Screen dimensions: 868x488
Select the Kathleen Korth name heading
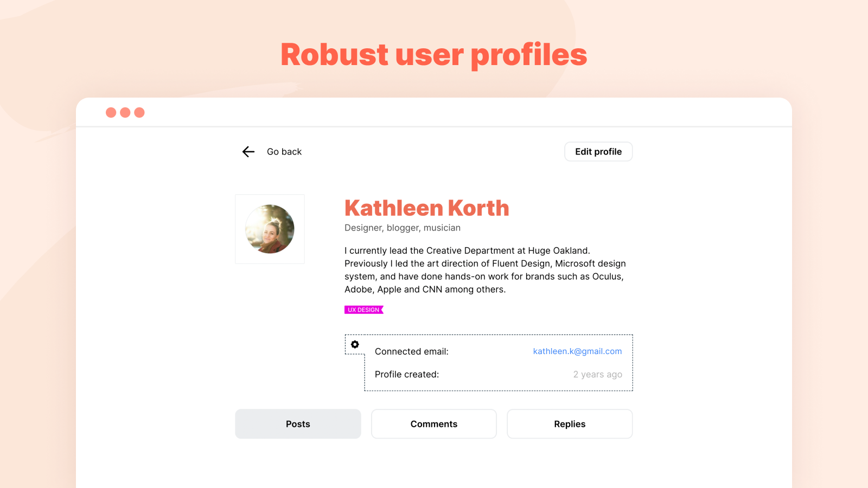(427, 208)
